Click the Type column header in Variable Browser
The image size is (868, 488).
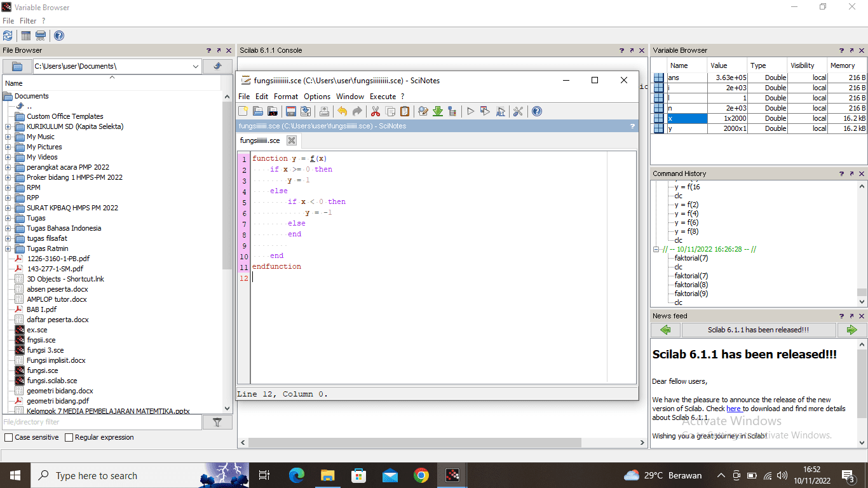coord(767,65)
